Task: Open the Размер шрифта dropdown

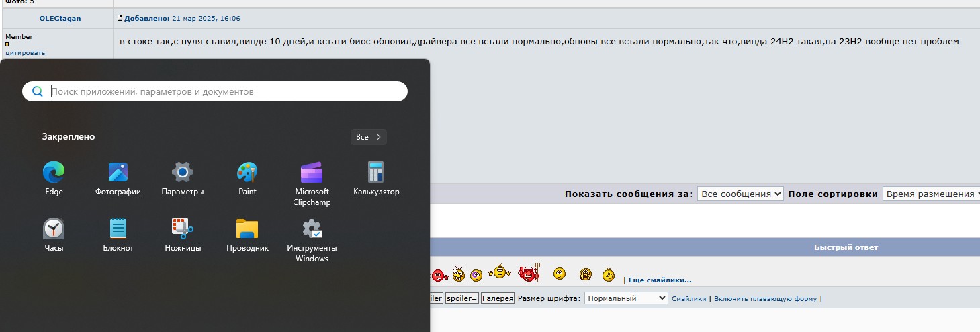Action: coord(626,298)
